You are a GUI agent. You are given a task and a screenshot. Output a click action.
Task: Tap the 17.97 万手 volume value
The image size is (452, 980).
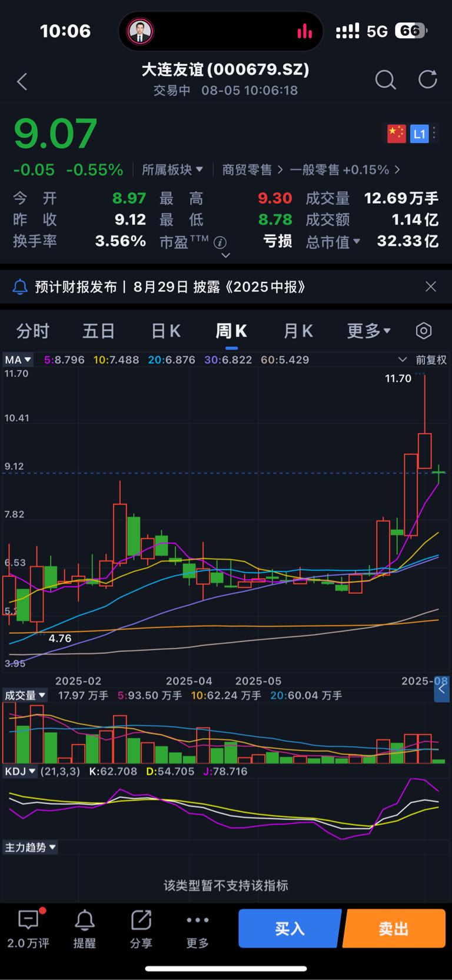coord(83,695)
